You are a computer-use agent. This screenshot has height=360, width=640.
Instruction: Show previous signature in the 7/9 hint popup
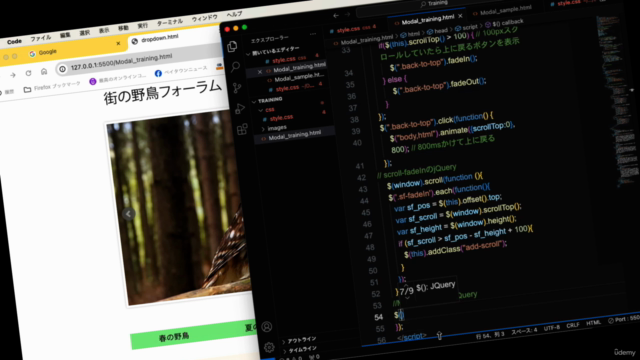click(x=405, y=284)
